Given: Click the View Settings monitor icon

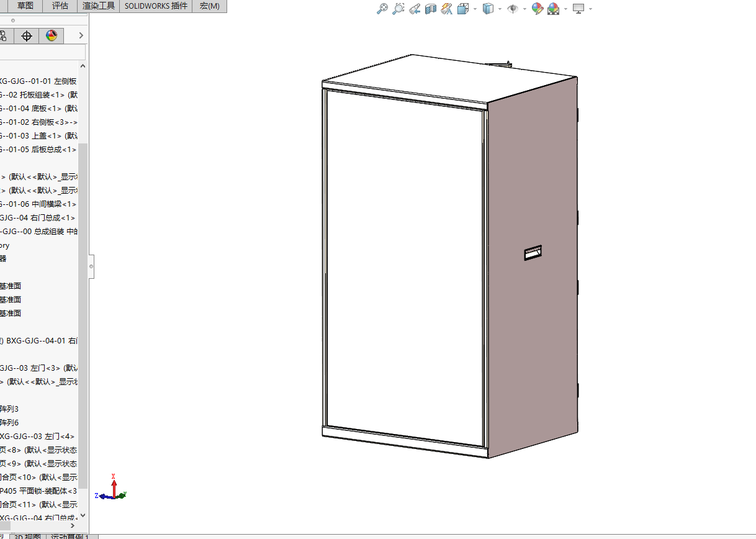Looking at the screenshot, I should [x=578, y=9].
